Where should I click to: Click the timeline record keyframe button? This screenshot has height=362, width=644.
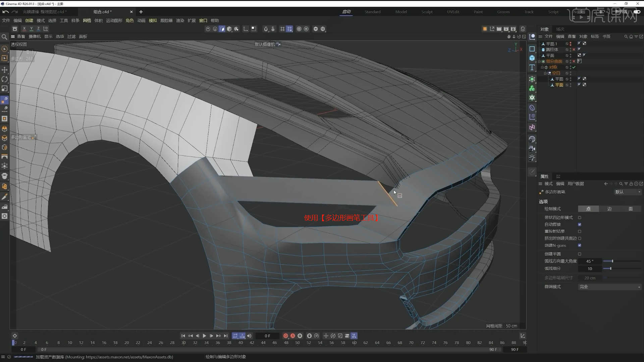pyautogui.click(x=285, y=336)
